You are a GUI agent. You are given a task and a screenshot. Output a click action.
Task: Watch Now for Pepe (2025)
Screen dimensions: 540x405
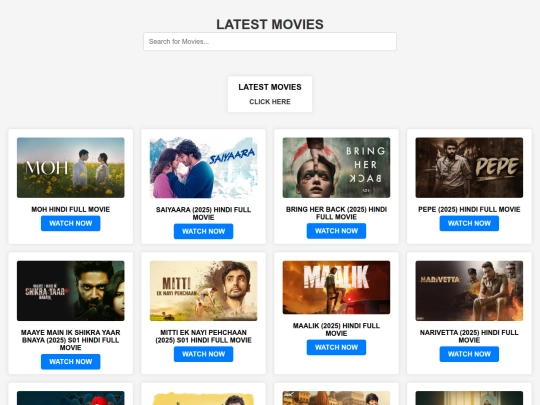tap(469, 224)
